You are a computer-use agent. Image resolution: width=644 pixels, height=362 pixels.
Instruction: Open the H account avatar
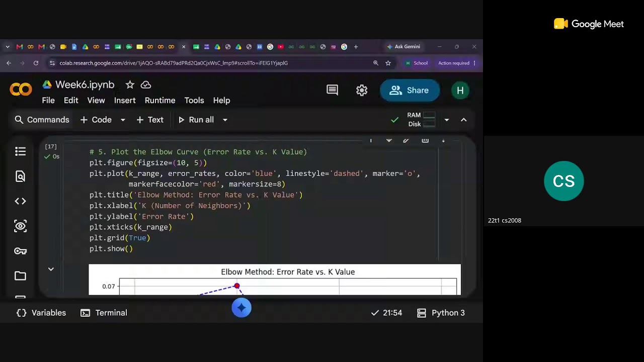coord(460,90)
